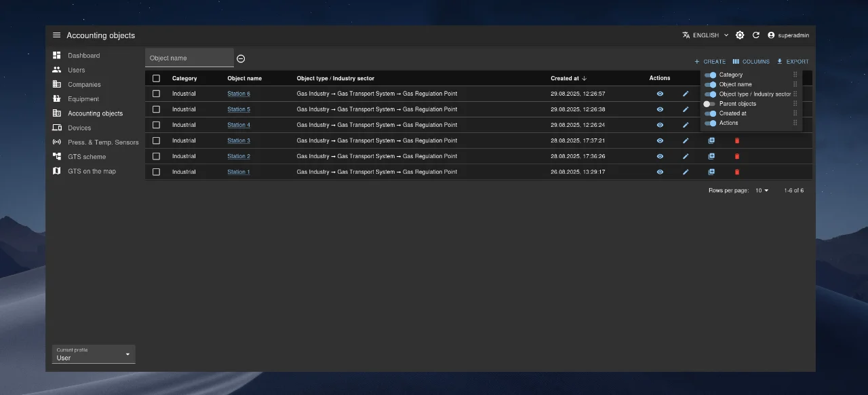Open the Current profile dropdown
This screenshot has width=868, height=395.
click(94, 354)
